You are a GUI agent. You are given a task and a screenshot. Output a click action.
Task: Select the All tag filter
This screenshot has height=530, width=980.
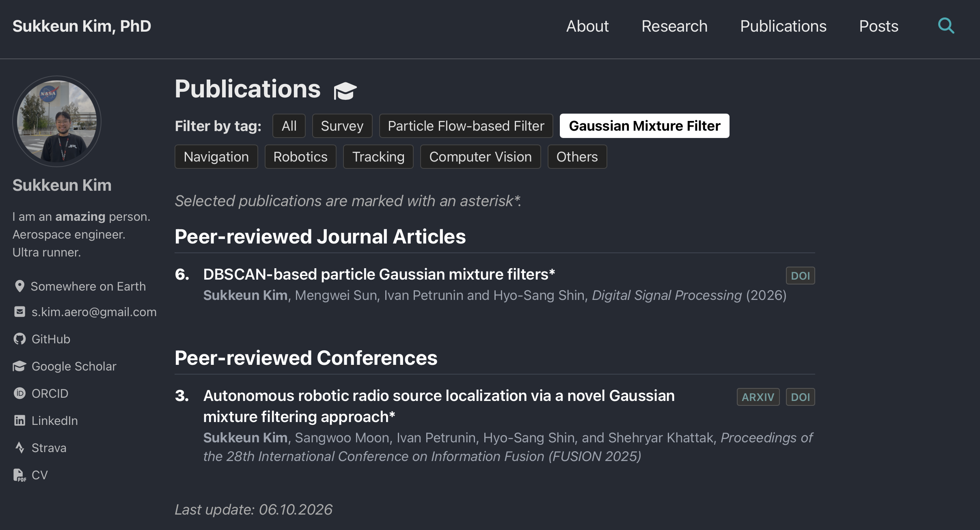click(289, 126)
